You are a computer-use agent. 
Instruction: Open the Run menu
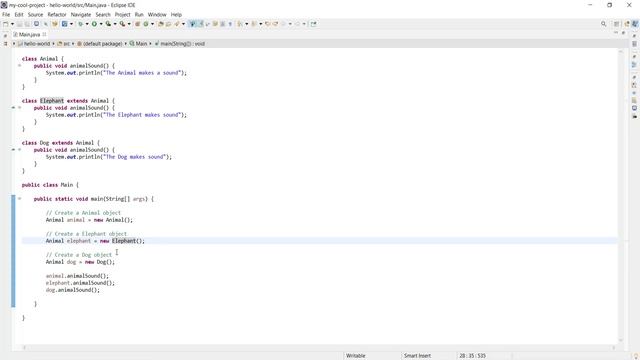[x=139, y=14]
